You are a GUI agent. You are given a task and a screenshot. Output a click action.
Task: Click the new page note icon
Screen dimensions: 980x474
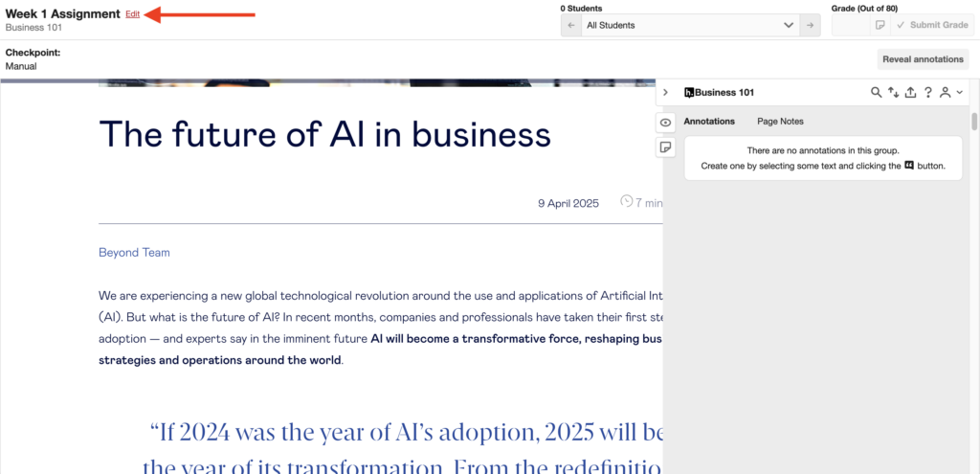666,147
